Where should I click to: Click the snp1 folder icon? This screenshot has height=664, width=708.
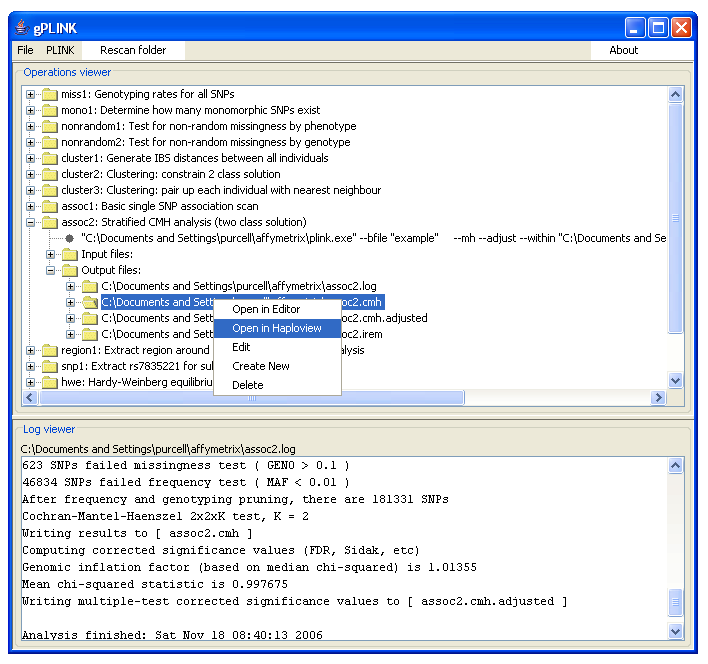pyautogui.click(x=50, y=367)
